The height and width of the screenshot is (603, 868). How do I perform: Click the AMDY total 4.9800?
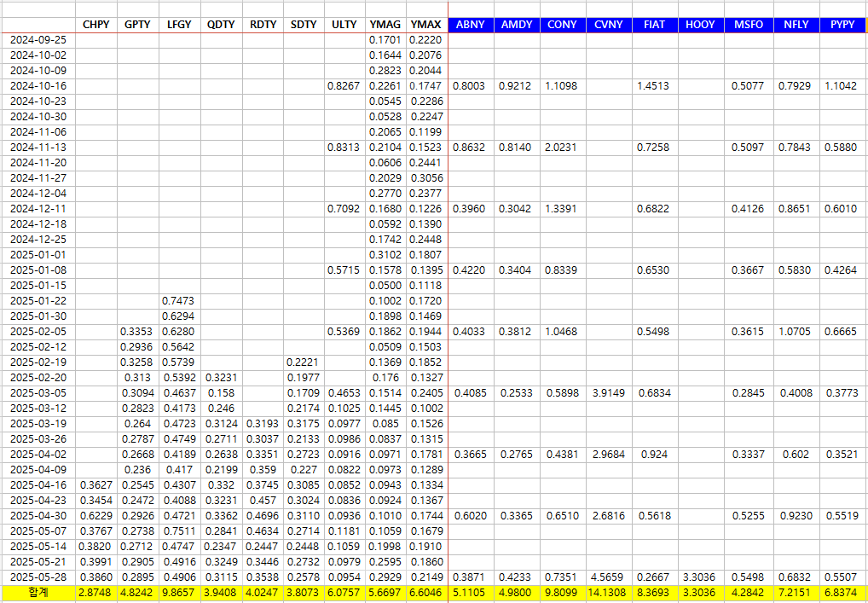coord(517,593)
